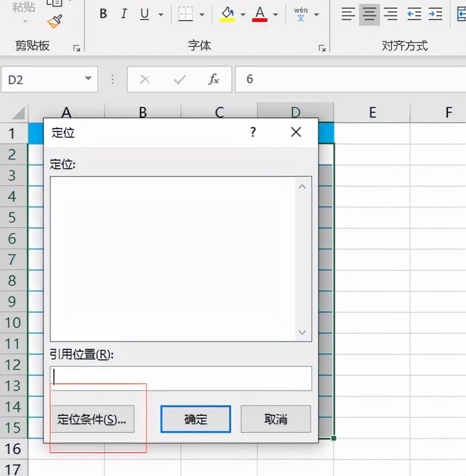
Task: Align text left
Action: (x=348, y=14)
